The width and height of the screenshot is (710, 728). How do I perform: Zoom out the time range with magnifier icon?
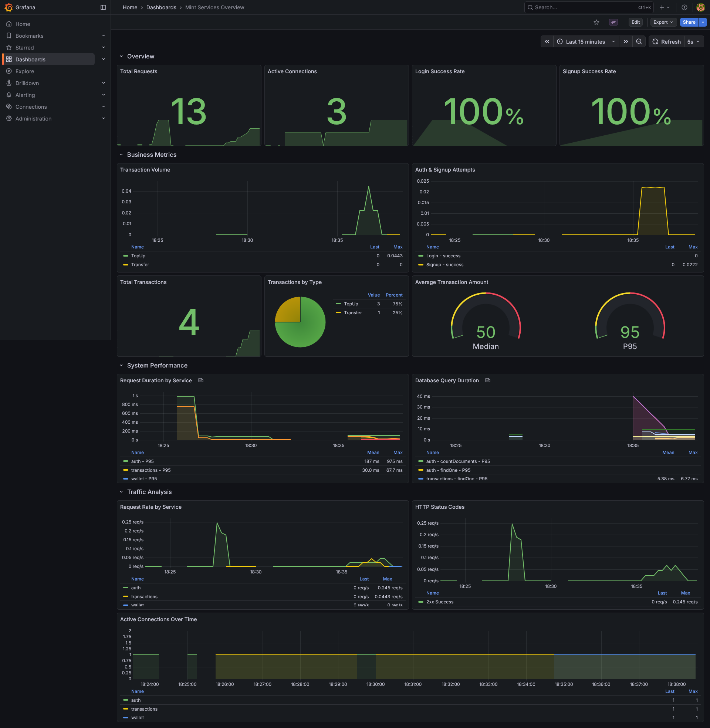[x=639, y=41]
